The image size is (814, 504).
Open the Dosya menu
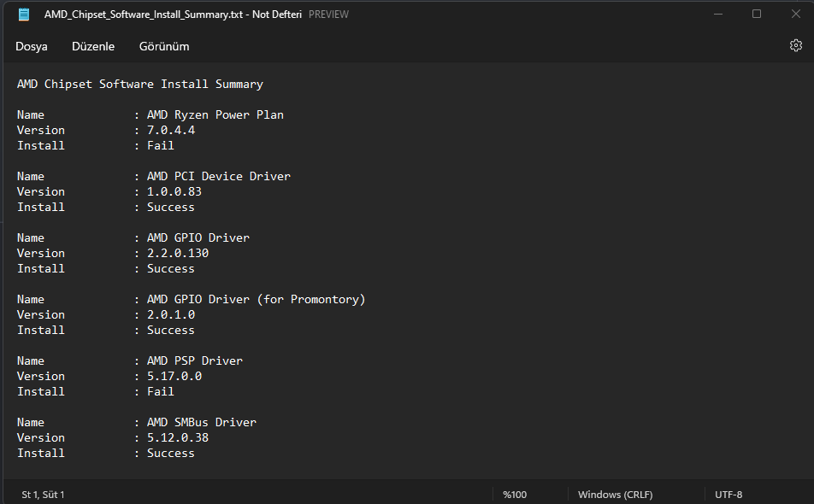[32, 46]
